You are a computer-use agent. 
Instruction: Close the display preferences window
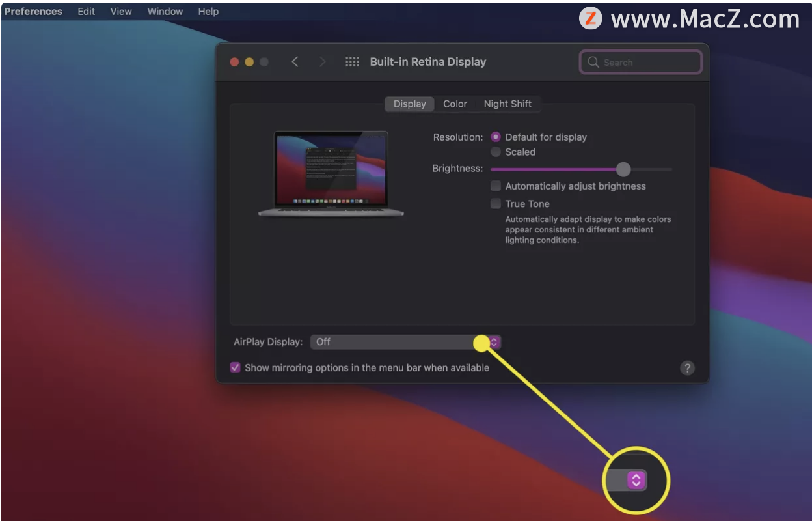point(235,62)
